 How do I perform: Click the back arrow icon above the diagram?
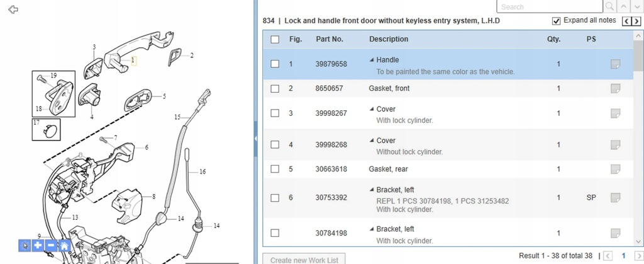pos(13,9)
